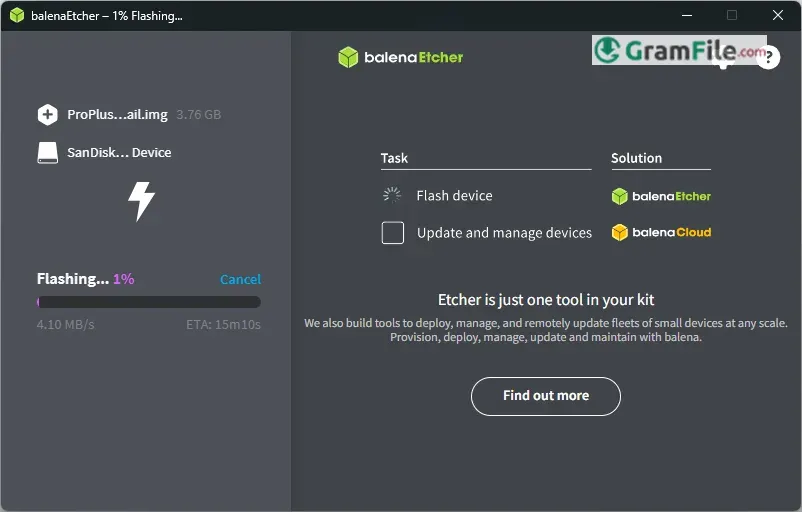802x512 pixels.
Task: Select the SanDisk... Device label
Action: click(119, 152)
